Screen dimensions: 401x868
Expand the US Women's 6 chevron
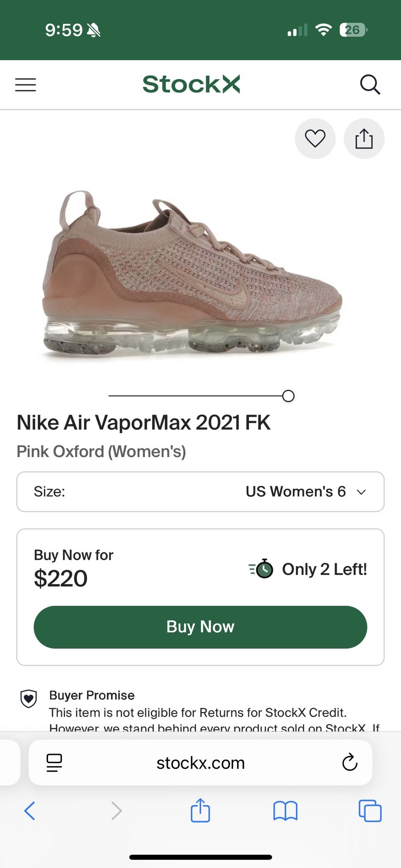(x=361, y=492)
